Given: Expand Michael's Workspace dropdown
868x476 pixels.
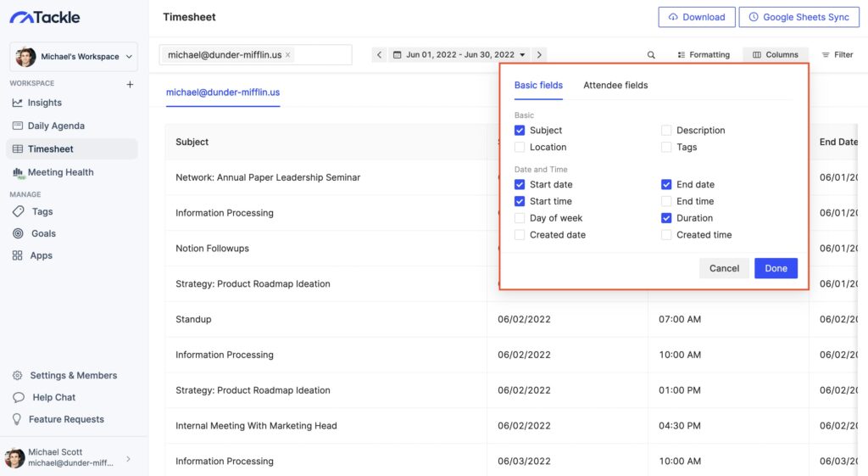Looking at the screenshot, I should click(129, 57).
